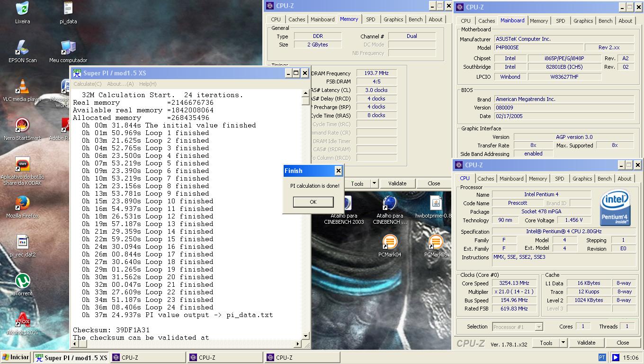This screenshot has height=364, width=644.
Task: Click the DRAM Frequency 193.7 MHz field
Action: [376, 73]
